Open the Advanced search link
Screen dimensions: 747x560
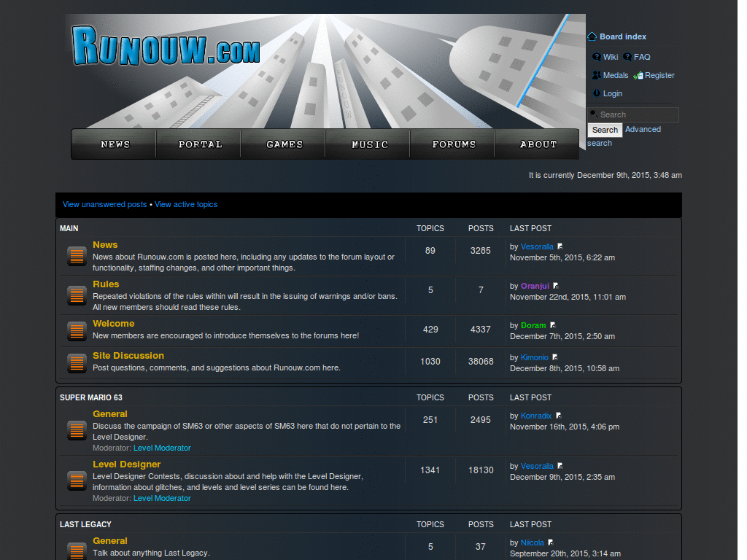point(643,130)
